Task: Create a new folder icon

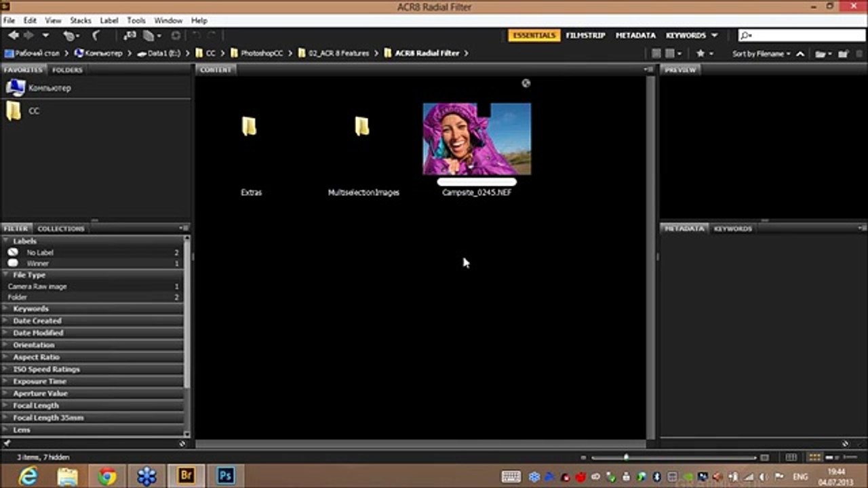Action: pyautogui.click(x=843, y=54)
